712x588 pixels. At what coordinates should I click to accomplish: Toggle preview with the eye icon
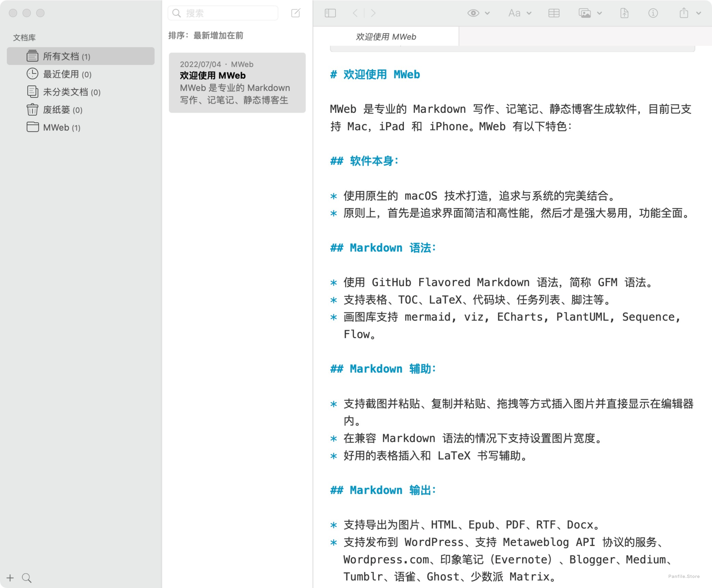473,13
